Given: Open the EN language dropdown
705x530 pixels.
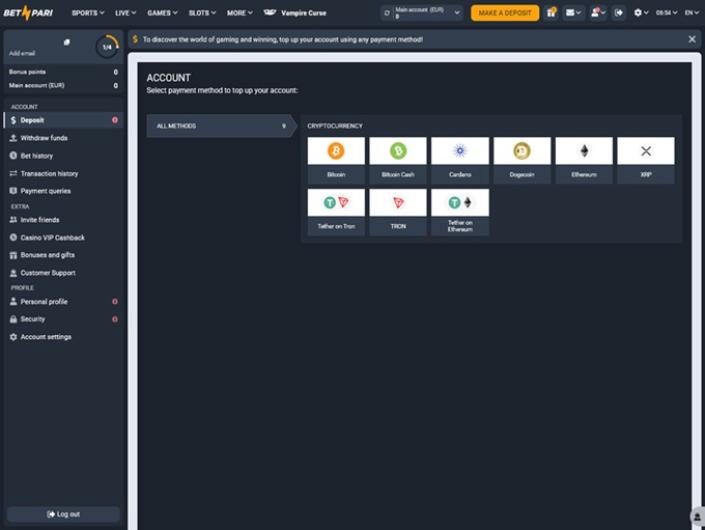Looking at the screenshot, I should (691, 13).
